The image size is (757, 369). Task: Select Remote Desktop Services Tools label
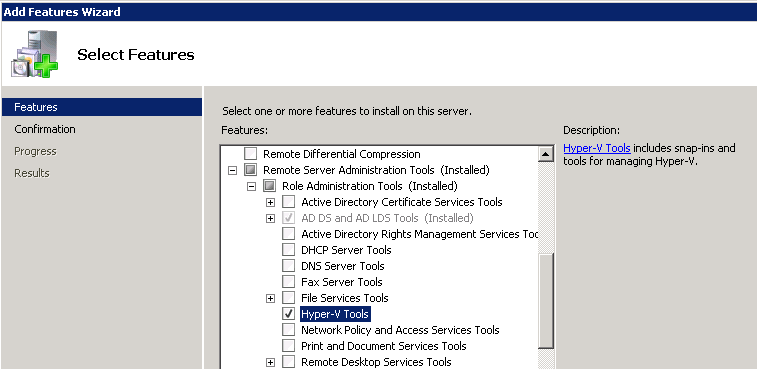[376, 362]
